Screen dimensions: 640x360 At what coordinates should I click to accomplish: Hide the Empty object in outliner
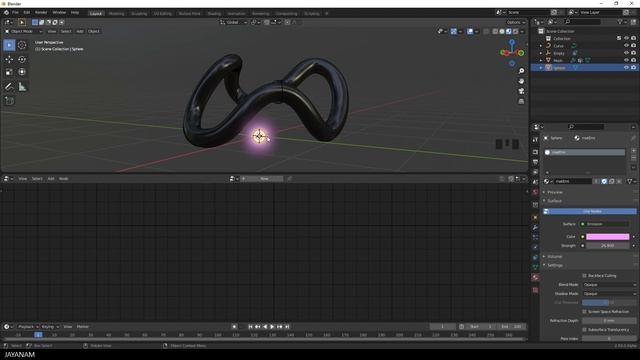click(x=626, y=53)
